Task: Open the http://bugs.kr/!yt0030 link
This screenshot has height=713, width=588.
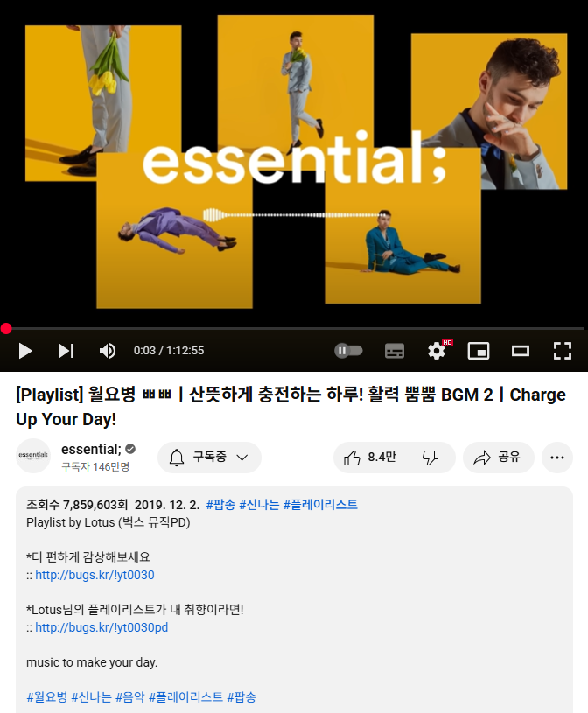Action: click(x=94, y=576)
